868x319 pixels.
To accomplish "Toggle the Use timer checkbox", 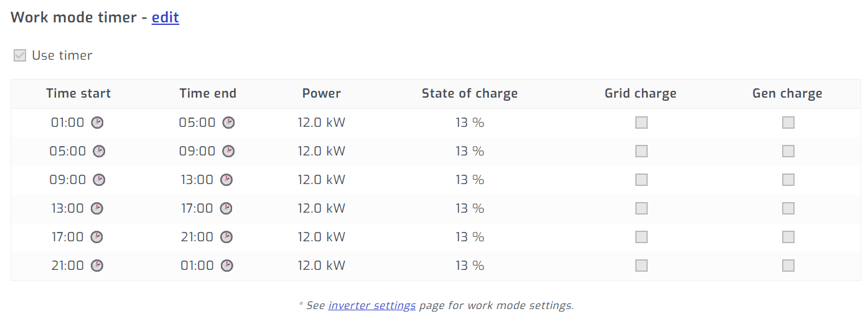I will point(20,55).
